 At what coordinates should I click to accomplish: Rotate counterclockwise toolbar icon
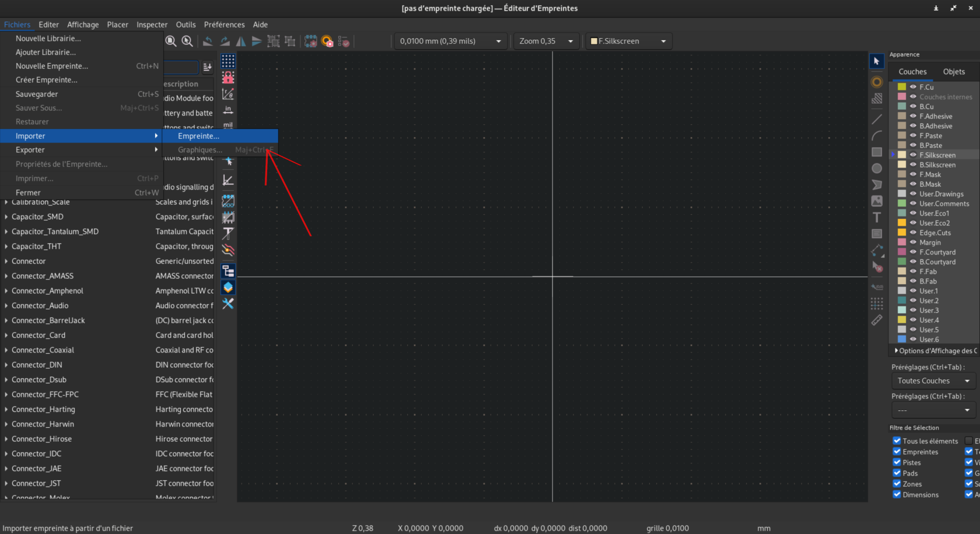(x=208, y=41)
